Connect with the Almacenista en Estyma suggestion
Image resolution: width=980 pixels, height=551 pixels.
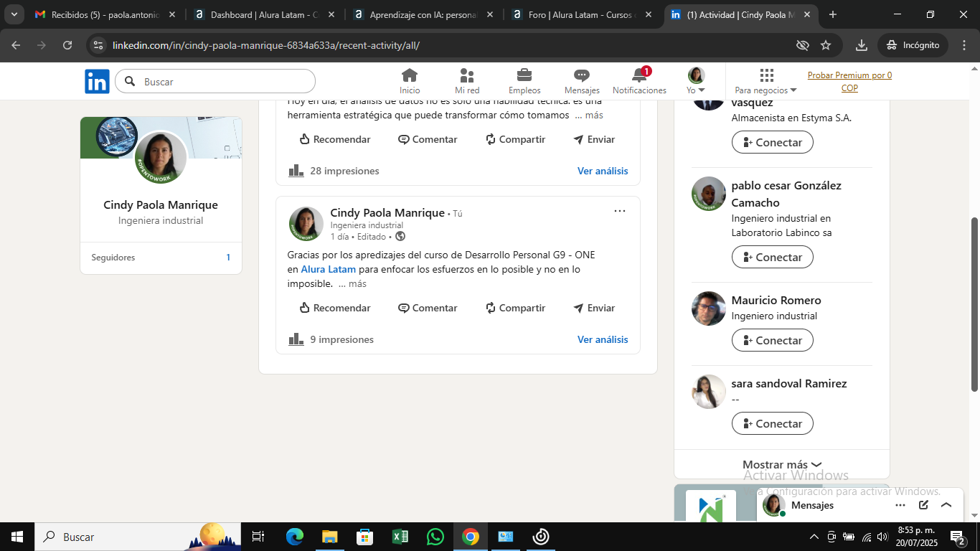[x=772, y=142]
